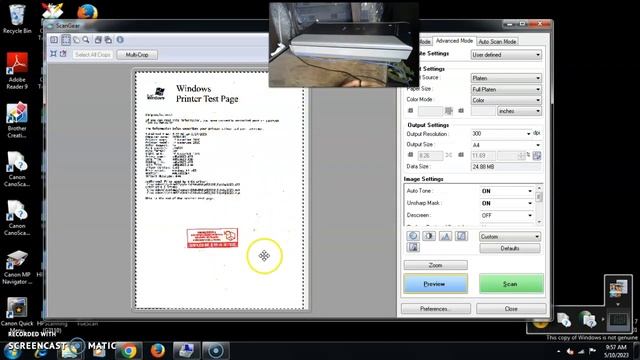This screenshot has width=640, height=360.
Task: Launch Mozilla Firefox from the desktop
Action: point(87,11)
